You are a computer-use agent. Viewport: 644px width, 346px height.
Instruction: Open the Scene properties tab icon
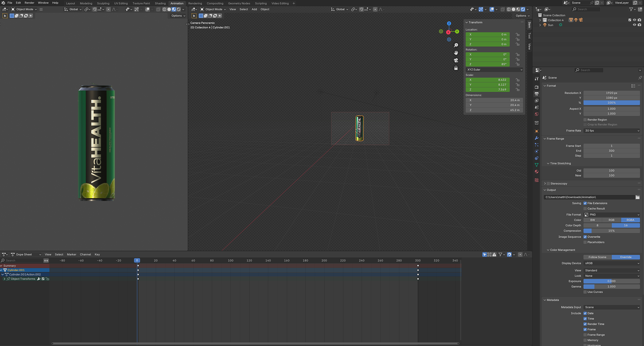coord(537,107)
